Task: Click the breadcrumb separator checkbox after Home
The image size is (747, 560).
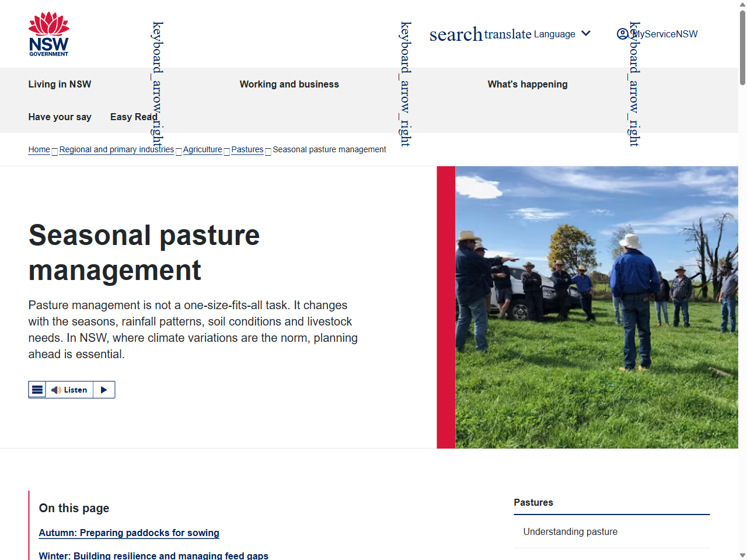Action: tap(54, 152)
